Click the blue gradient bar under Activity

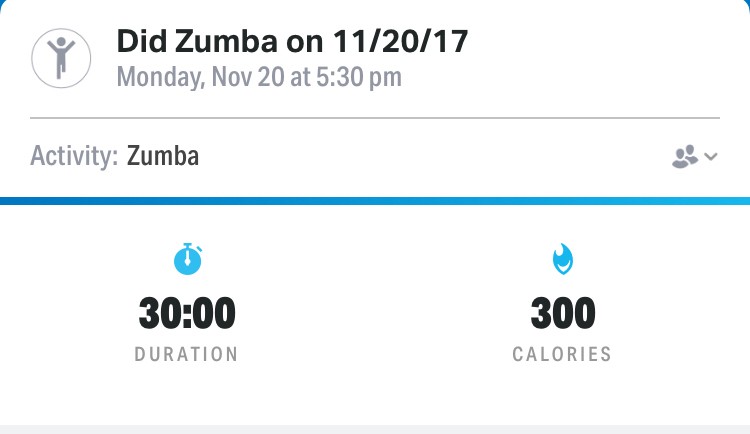[x=375, y=201]
